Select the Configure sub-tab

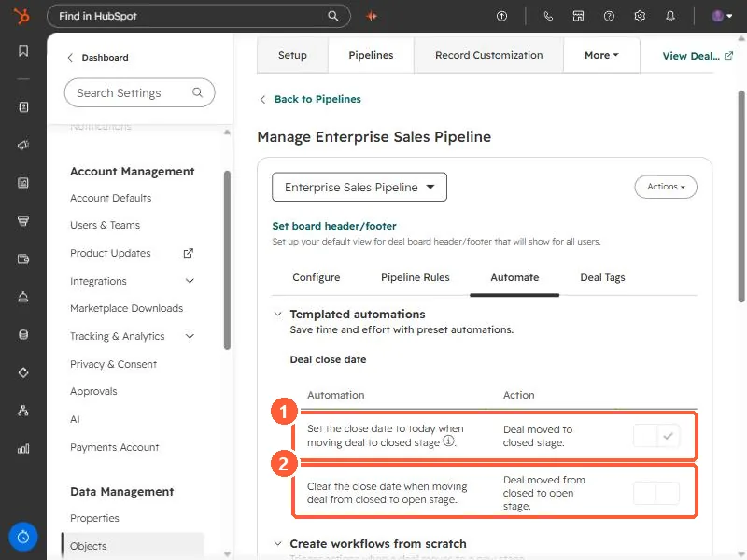click(317, 277)
